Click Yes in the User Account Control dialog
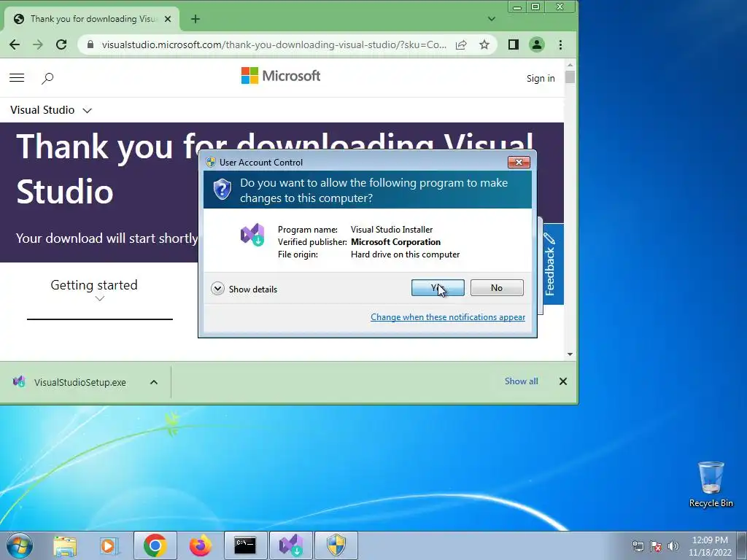The width and height of the screenshot is (747, 560). click(x=438, y=287)
